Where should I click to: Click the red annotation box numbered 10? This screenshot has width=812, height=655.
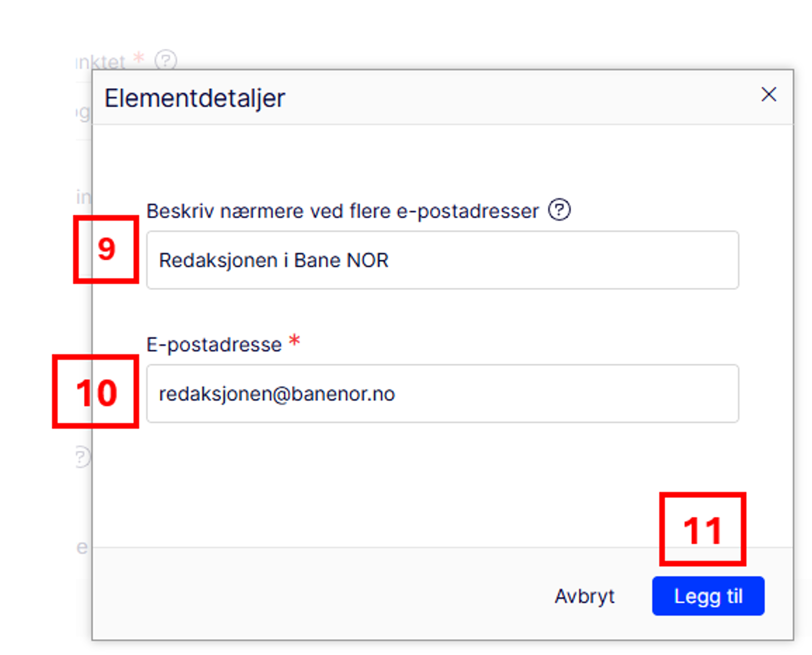(x=95, y=392)
